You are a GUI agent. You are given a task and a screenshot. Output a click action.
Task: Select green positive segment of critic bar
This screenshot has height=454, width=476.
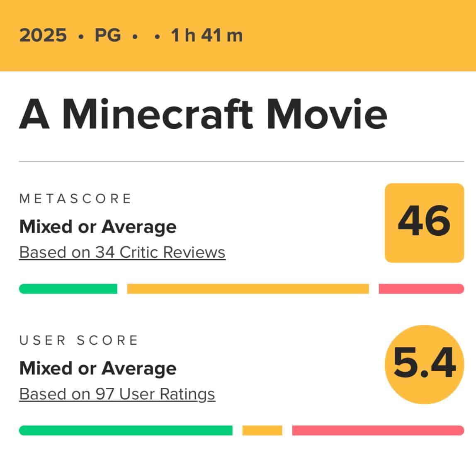point(68,288)
